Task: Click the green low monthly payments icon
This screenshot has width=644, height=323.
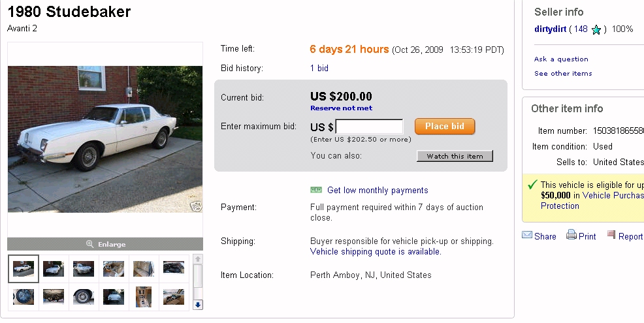Action: click(x=316, y=190)
